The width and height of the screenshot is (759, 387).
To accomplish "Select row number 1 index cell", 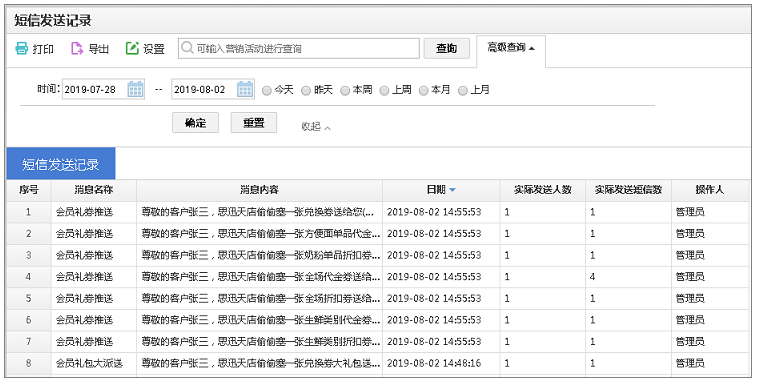I will point(29,212).
